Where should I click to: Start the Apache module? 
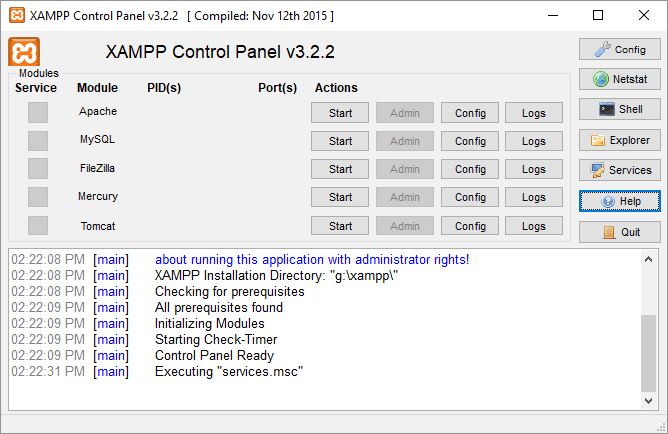[x=340, y=113]
